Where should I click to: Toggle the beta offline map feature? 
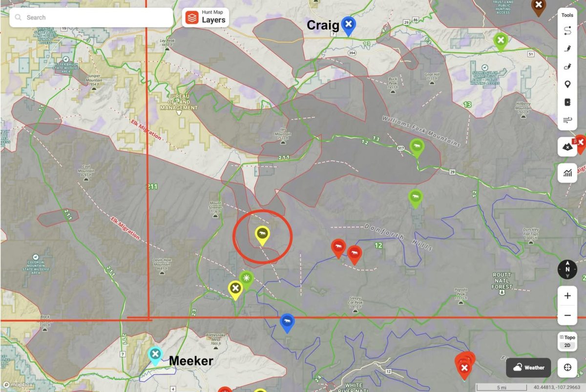(x=567, y=146)
